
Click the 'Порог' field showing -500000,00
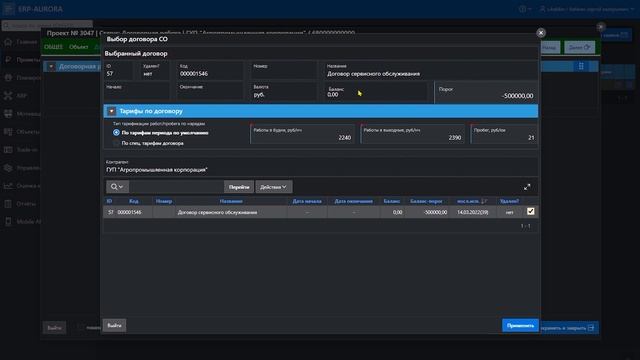486,92
